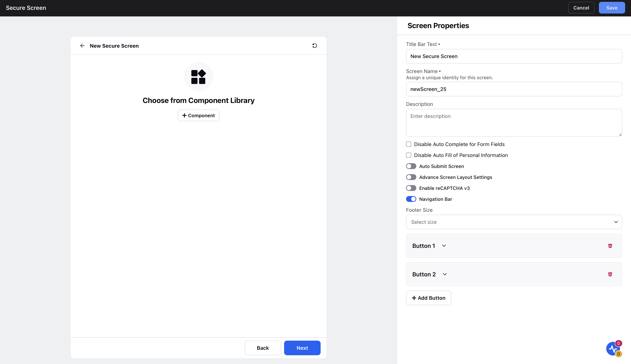Click the back arrow beside New Secure Screen
This screenshot has height=364, width=631.
tap(82, 46)
